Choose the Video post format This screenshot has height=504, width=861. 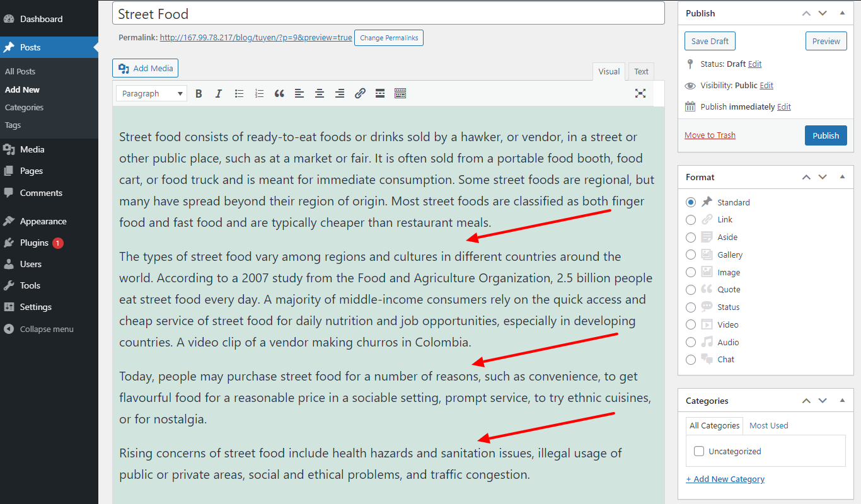pos(691,324)
